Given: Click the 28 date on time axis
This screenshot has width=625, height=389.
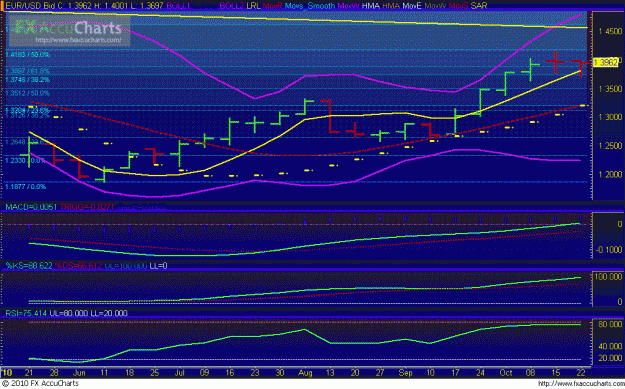Looking at the screenshot, I should tap(54, 373).
